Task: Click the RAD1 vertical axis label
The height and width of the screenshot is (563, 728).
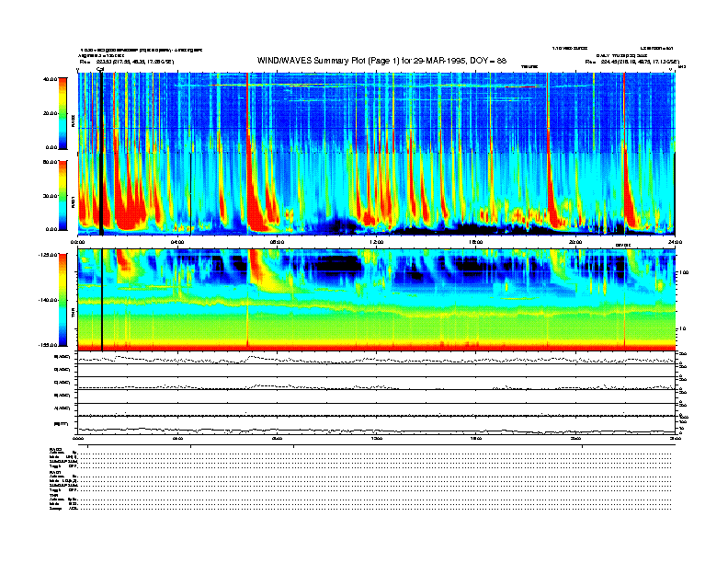Action: coord(73,201)
